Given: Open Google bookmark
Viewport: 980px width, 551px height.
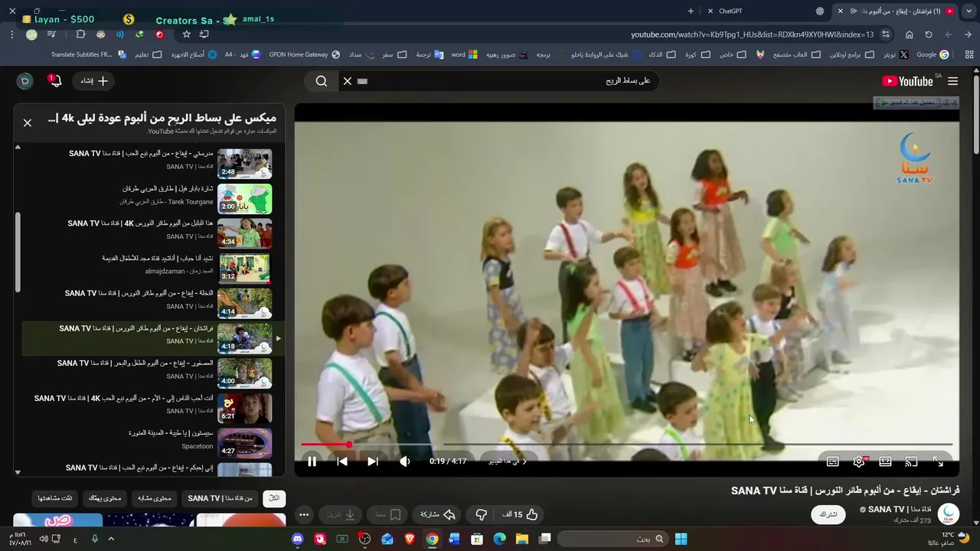Looking at the screenshot, I should pos(933,54).
